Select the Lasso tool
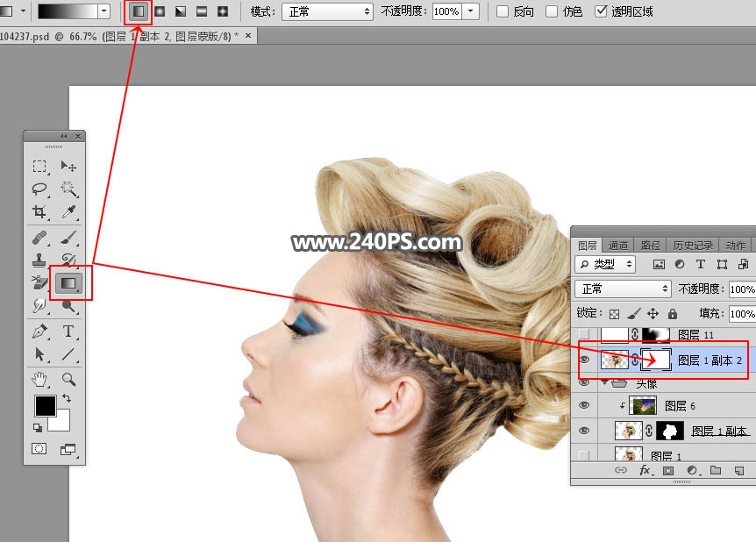This screenshot has height=542, width=756. coord(39,189)
